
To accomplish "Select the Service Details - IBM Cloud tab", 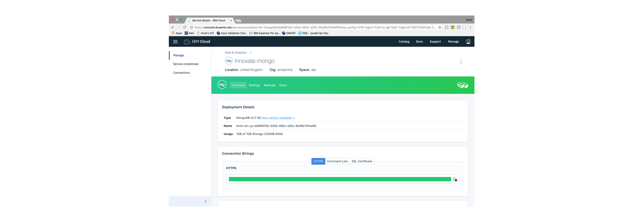I will tap(209, 21).
